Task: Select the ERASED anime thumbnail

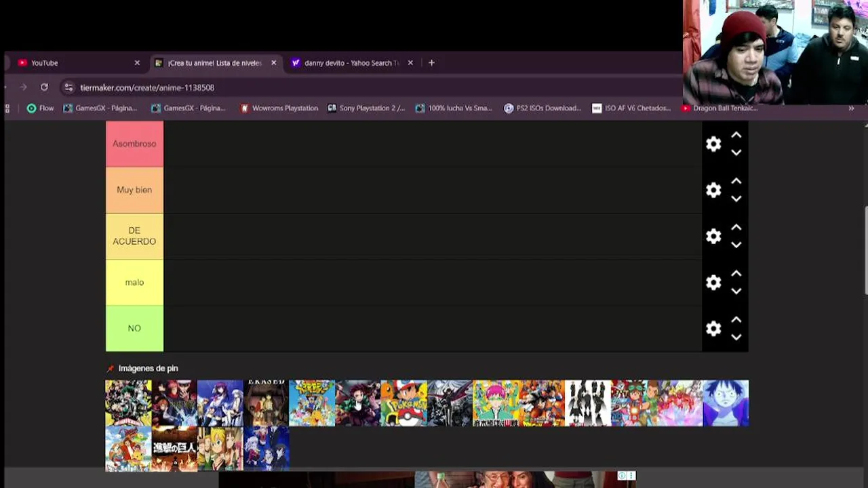Action: 266,403
